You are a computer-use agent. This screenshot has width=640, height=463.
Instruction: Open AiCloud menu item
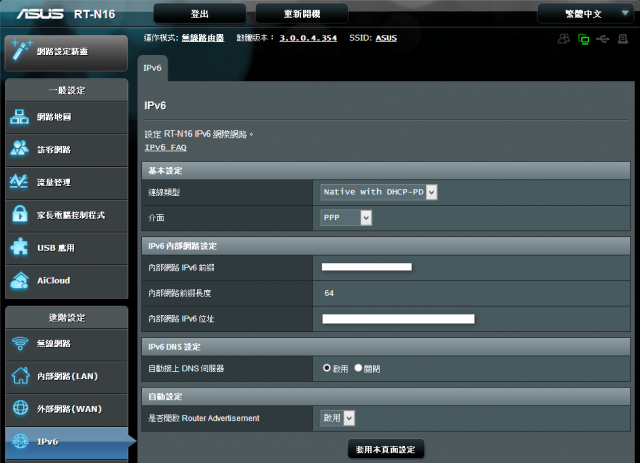[67, 280]
